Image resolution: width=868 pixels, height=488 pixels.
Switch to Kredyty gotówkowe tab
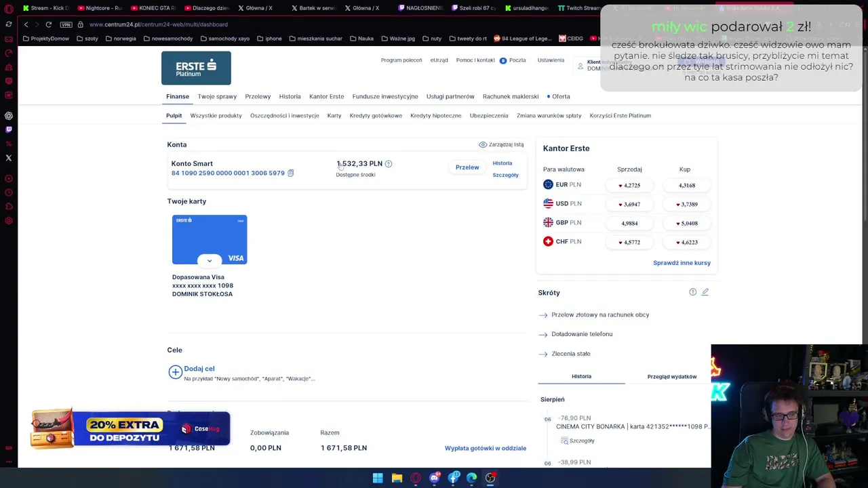[376, 116]
